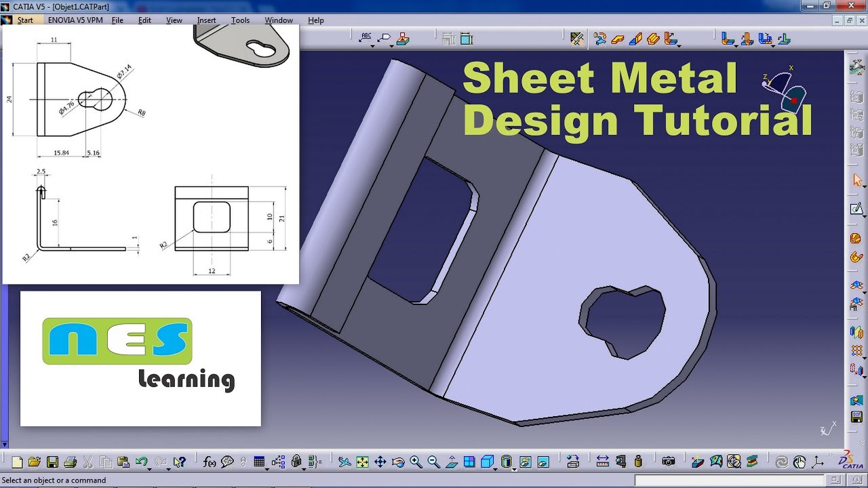
Task: Click the Paste clipboard icon
Action: point(123,462)
